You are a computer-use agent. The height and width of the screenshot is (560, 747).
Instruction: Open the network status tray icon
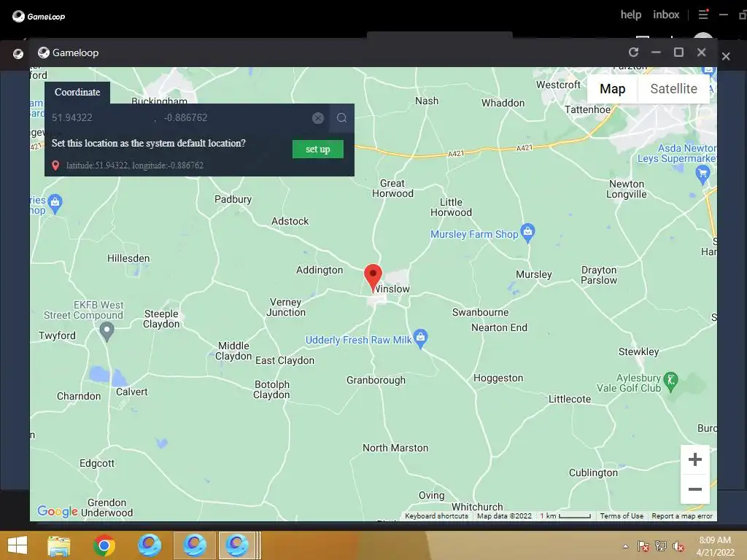[x=661, y=546]
